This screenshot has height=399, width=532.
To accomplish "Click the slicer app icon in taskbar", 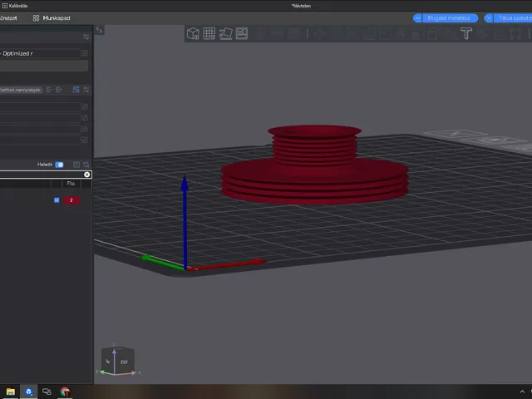I will pyautogui.click(x=28, y=392).
